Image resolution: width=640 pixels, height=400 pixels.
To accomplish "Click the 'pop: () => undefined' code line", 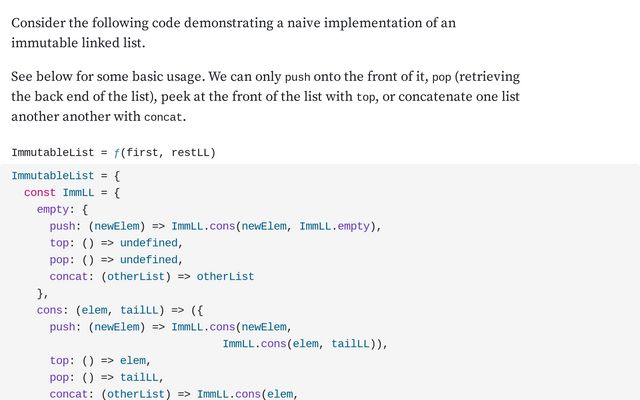I will (x=116, y=259).
